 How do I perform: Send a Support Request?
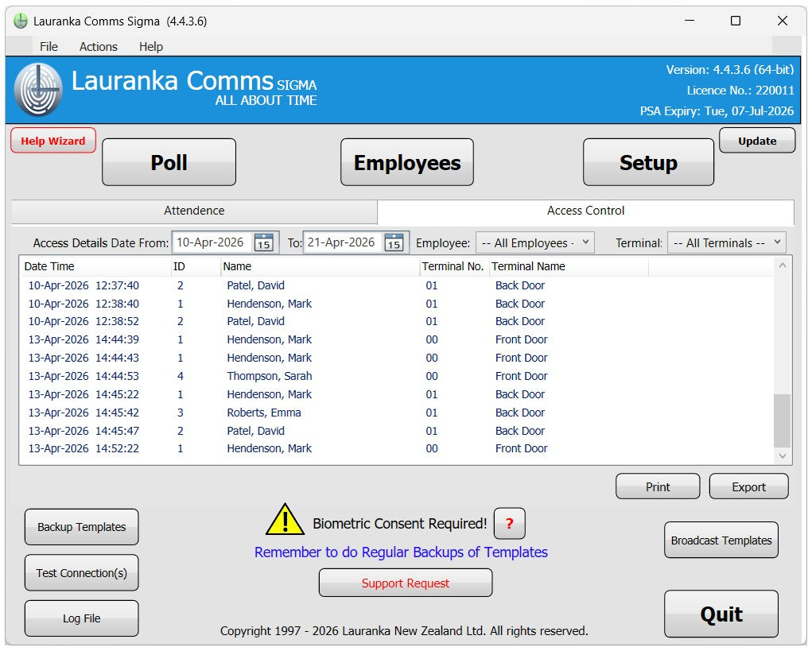coord(406,583)
